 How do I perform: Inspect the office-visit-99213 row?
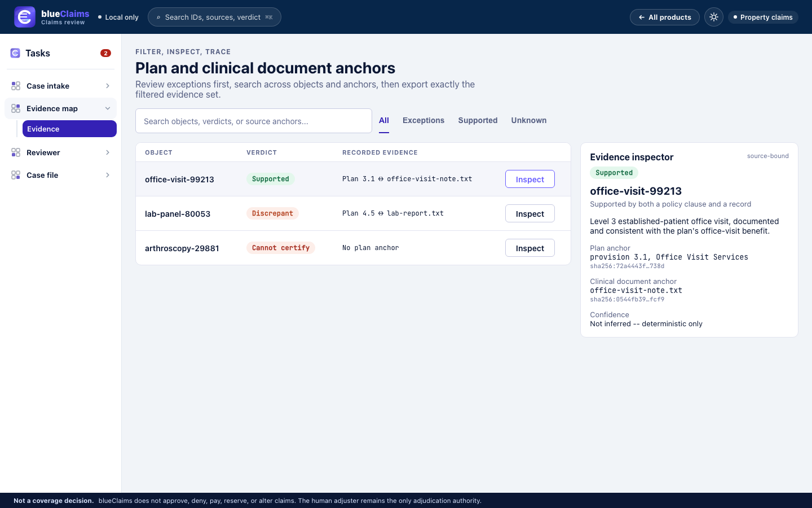pyautogui.click(x=530, y=179)
